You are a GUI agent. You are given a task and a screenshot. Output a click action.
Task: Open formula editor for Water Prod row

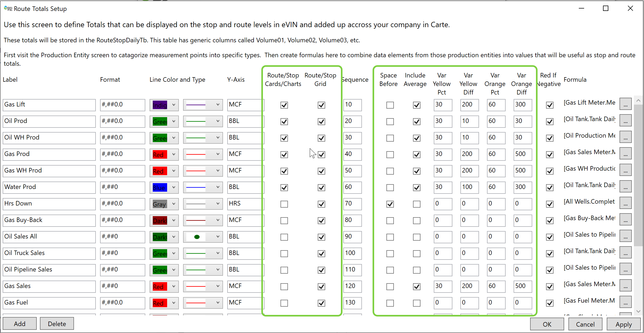click(625, 187)
